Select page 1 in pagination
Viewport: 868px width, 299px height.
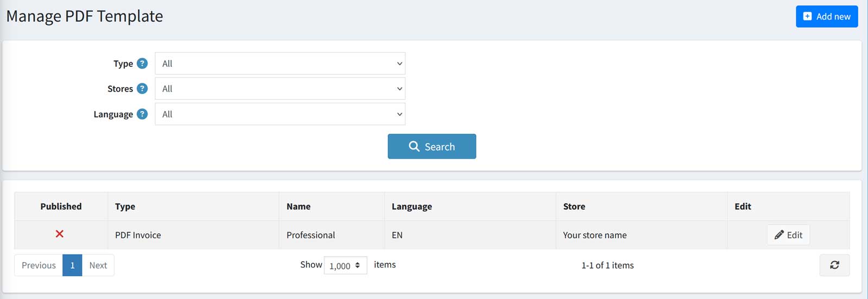coord(72,265)
